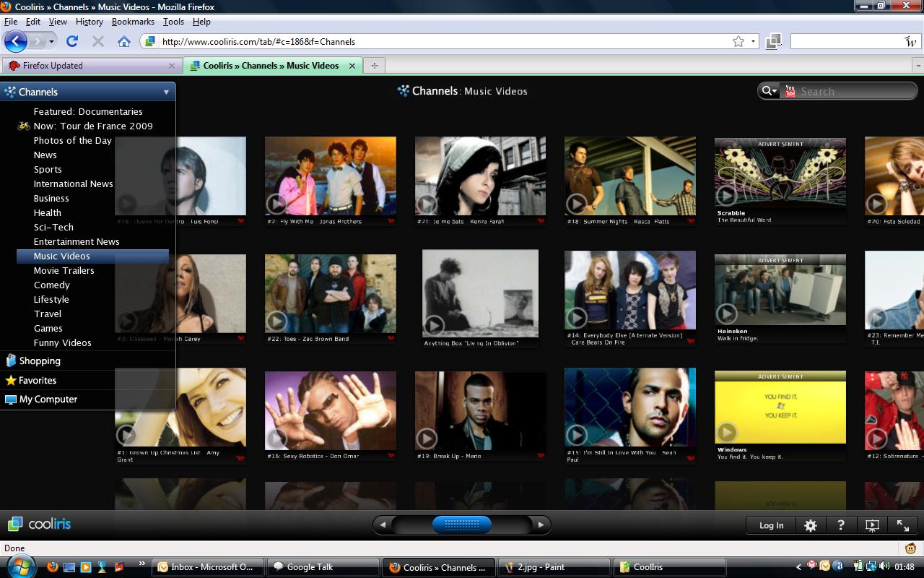This screenshot has width=924, height=578.
Task: Open the back/forward history dropdown arrow
Action: point(51,41)
